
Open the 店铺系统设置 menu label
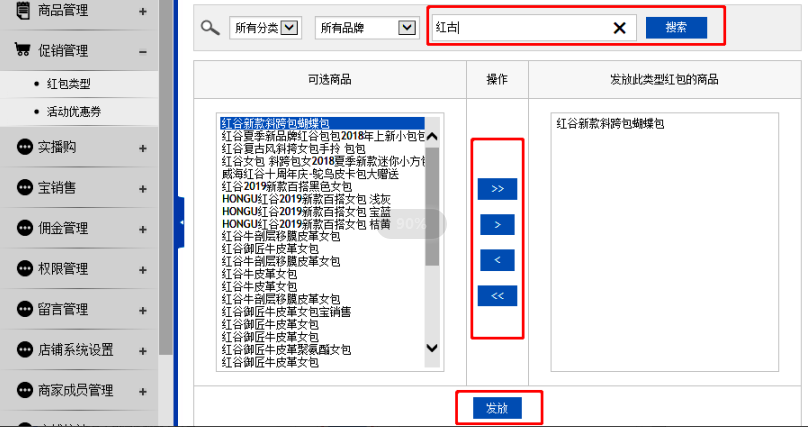[76, 350]
